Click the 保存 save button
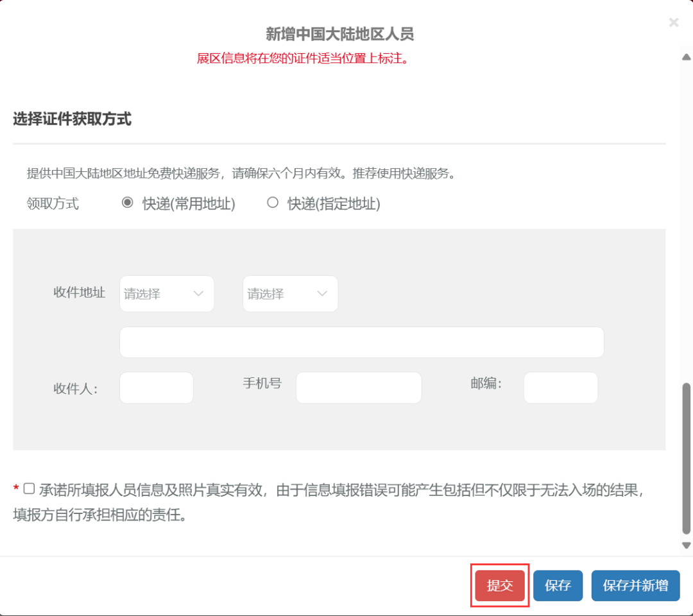Screen dimensions: 693x616 pos(558,585)
